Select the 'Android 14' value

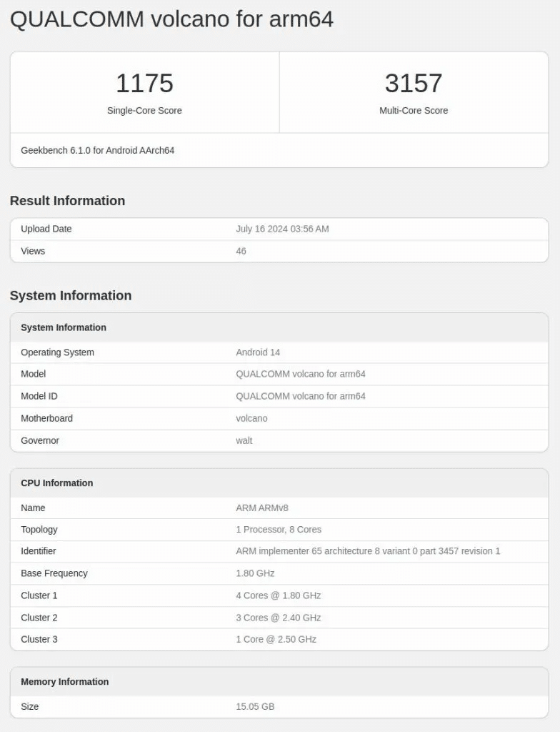(258, 352)
